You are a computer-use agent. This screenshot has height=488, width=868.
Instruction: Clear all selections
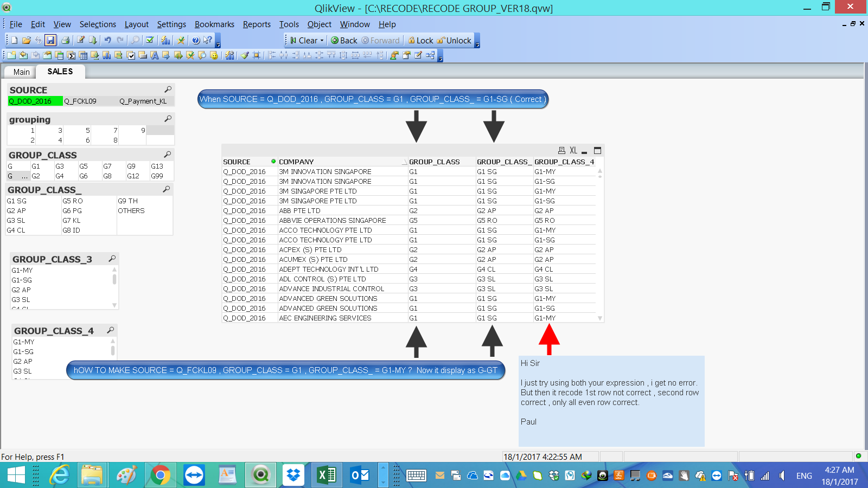click(x=303, y=40)
